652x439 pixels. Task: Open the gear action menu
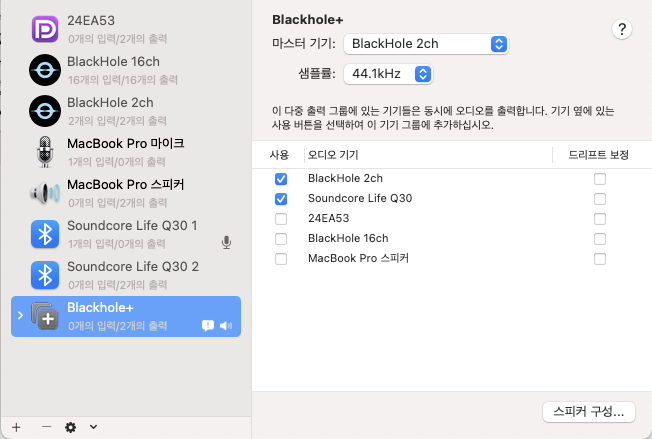[x=71, y=427]
